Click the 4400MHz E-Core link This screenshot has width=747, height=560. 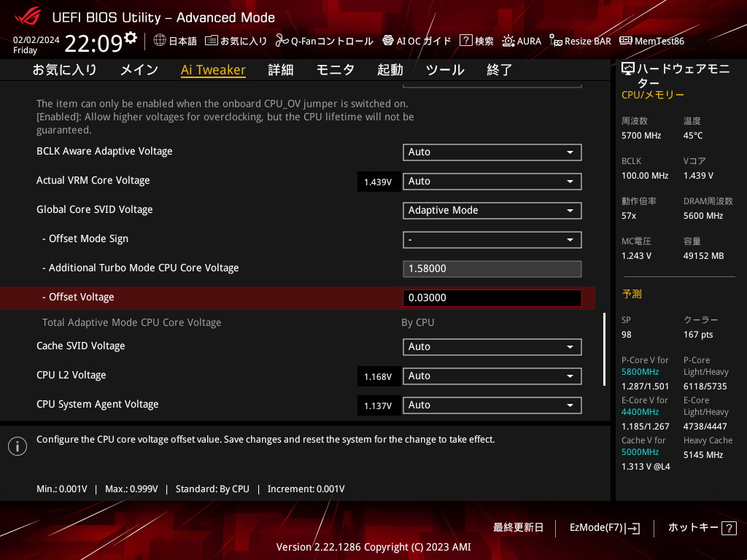[x=640, y=412]
